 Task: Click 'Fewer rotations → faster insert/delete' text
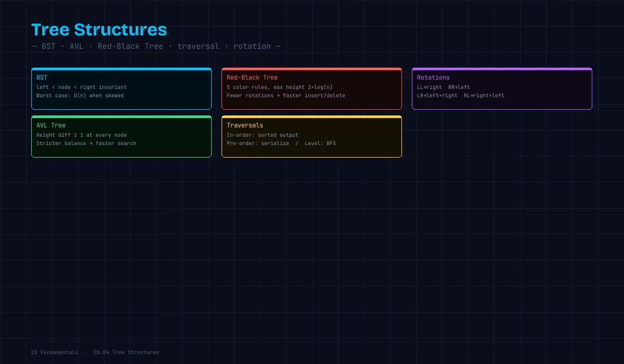286,96
